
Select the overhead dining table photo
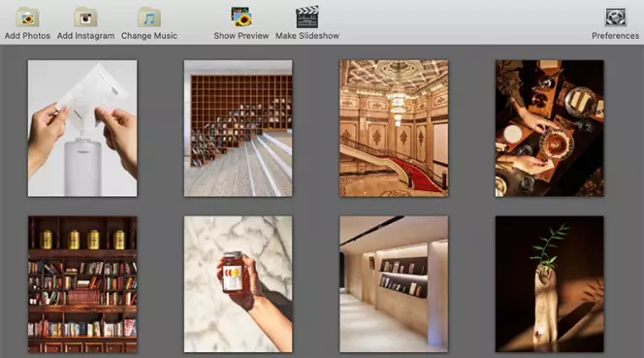[550, 128]
